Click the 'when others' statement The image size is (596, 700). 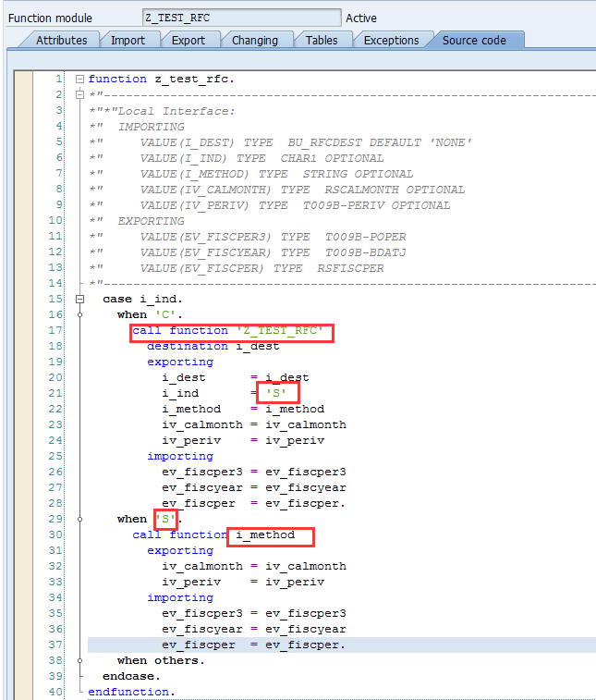pyautogui.click(x=160, y=661)
